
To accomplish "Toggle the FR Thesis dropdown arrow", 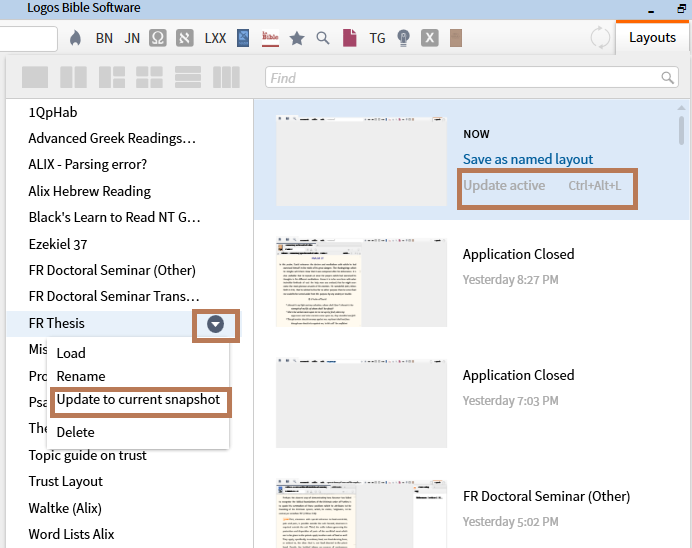I will tap(215, 324).
